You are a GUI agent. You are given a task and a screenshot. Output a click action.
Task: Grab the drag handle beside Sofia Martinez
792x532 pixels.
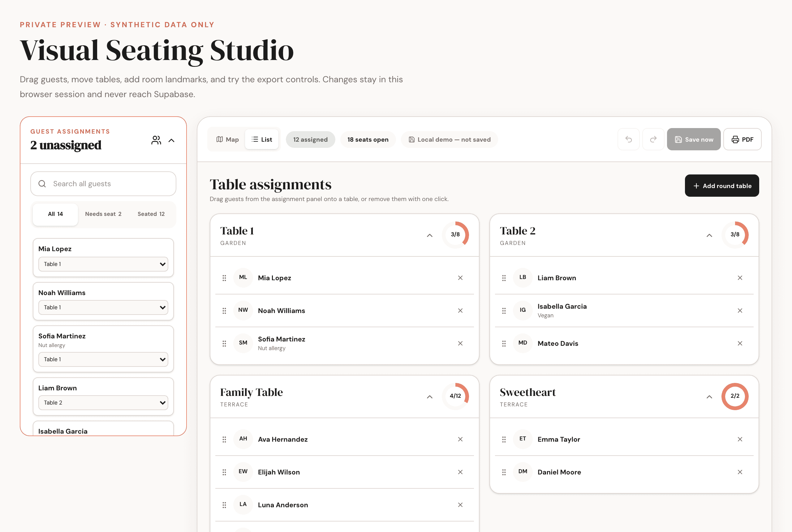(x=224, y=343)
